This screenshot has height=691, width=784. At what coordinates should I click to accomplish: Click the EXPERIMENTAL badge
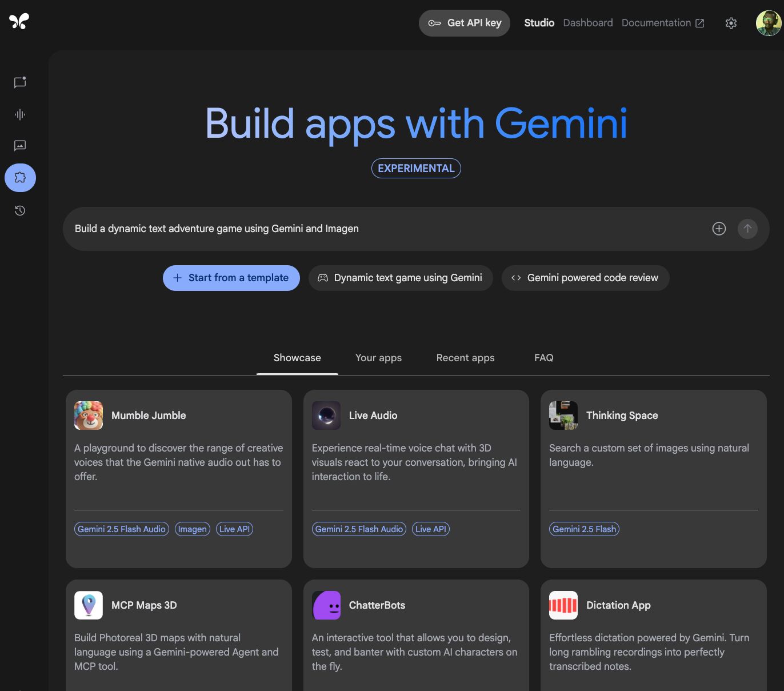tap(416, 169)
